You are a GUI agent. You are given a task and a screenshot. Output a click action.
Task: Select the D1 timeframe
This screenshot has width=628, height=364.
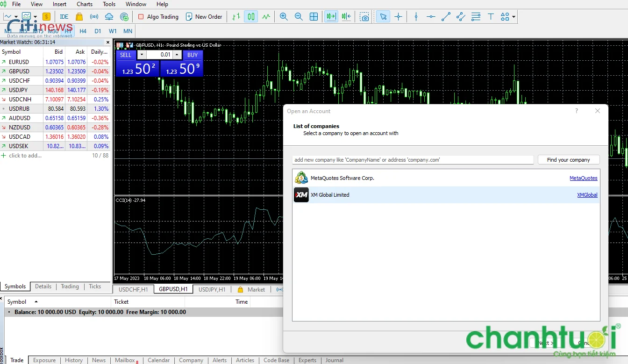coord(98,31)
